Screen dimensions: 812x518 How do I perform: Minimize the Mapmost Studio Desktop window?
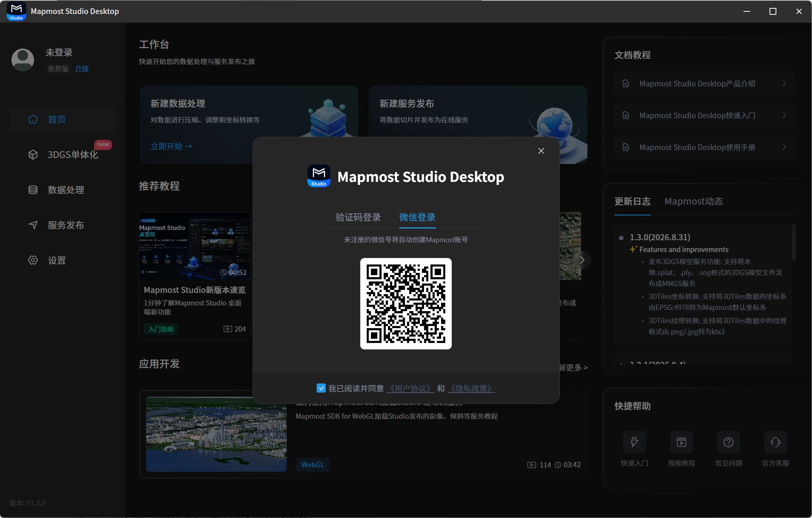(747, 11)
